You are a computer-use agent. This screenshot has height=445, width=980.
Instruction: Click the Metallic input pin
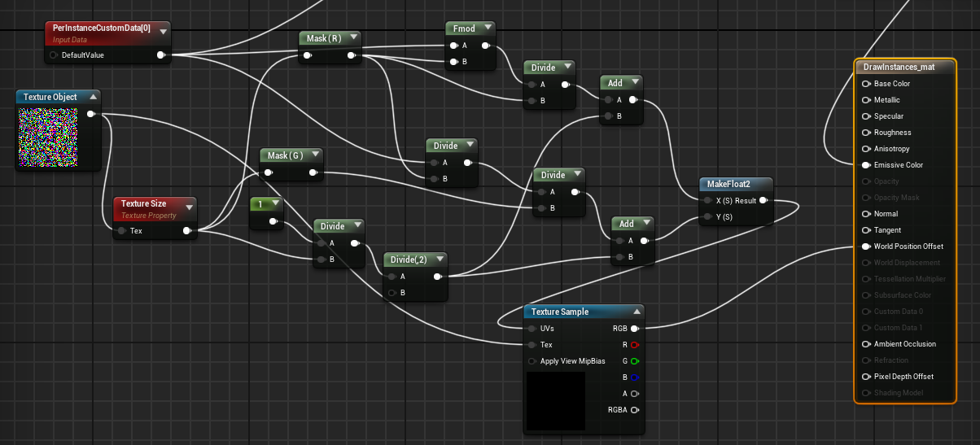coord(865,100)
